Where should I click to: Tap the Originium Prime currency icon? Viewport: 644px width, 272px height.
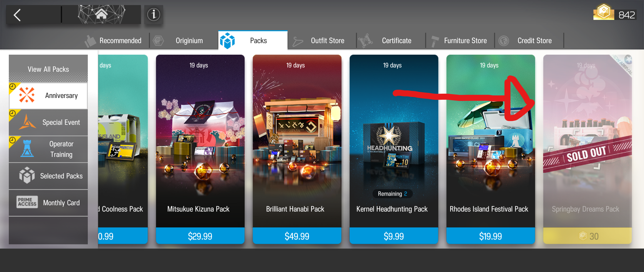(603, 12)
